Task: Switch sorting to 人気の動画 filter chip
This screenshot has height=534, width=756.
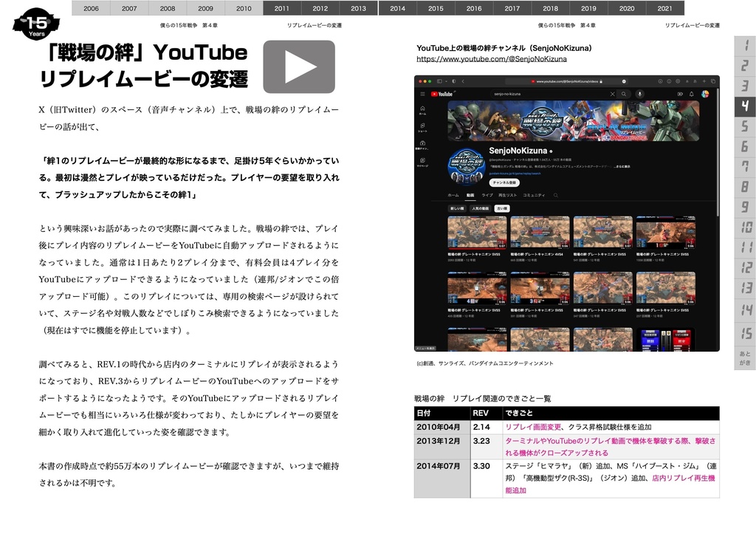Action: 479,208
